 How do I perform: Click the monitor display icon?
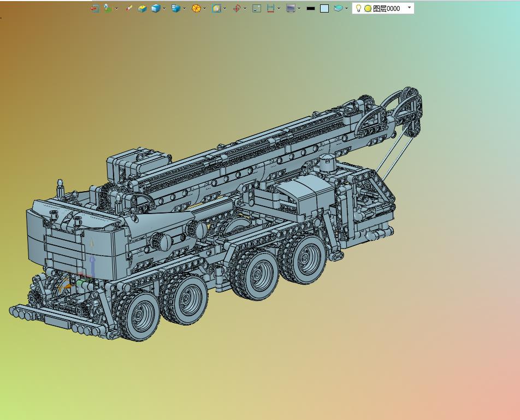(x=291, y=9)
